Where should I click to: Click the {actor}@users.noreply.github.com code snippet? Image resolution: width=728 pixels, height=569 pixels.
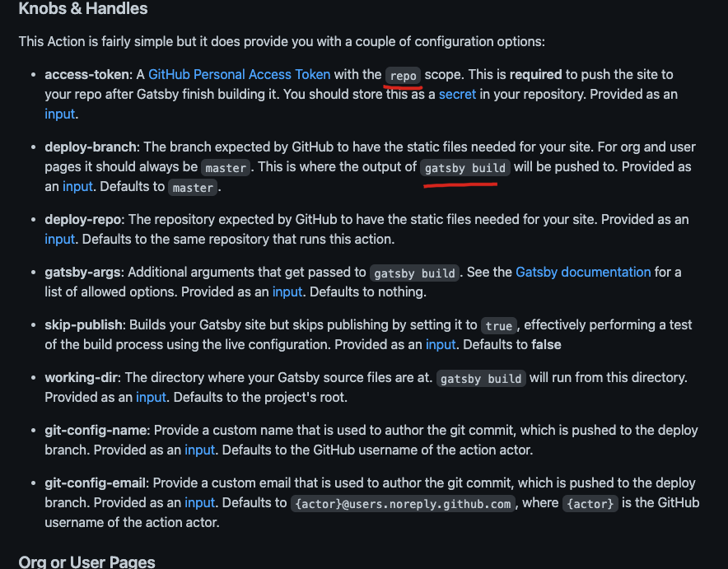pyautogui.click(x=403, y=504)
